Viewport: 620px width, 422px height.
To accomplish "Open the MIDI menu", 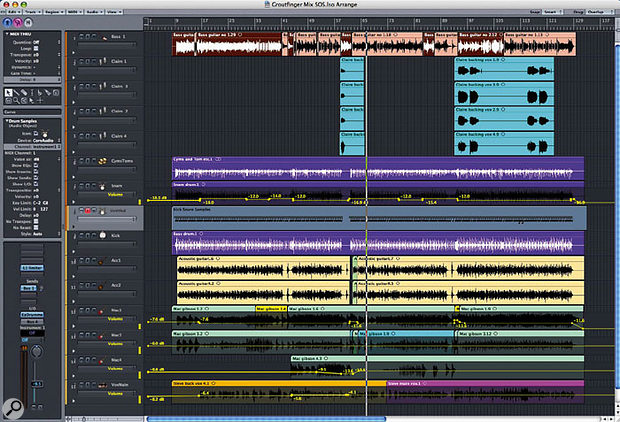I will 75,12.
